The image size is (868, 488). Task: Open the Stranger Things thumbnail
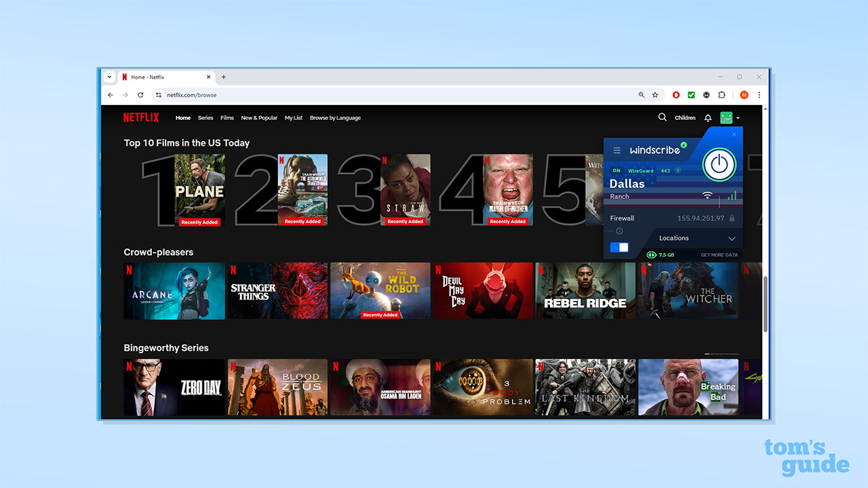click(x=277, y=291)
